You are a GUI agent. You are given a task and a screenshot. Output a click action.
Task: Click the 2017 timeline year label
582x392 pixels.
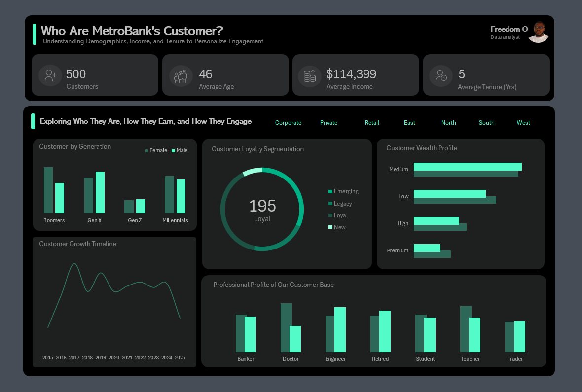[74, 358]
